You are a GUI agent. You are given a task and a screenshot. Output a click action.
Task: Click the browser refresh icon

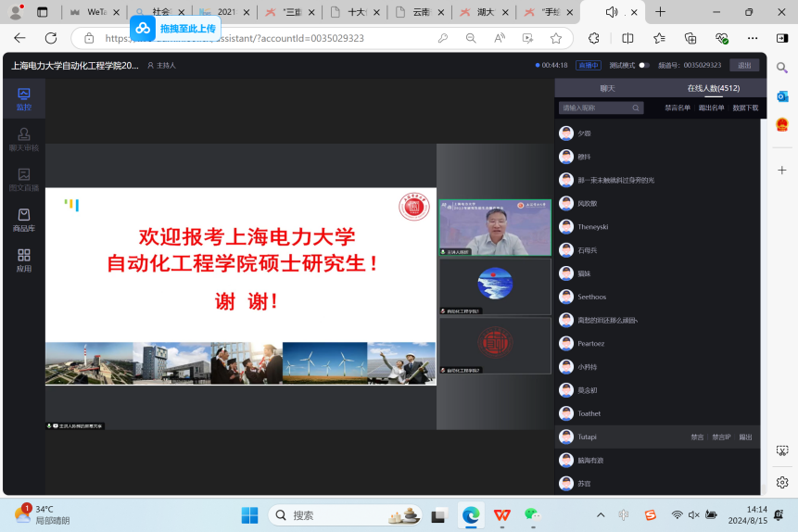(x=51, y=38)
